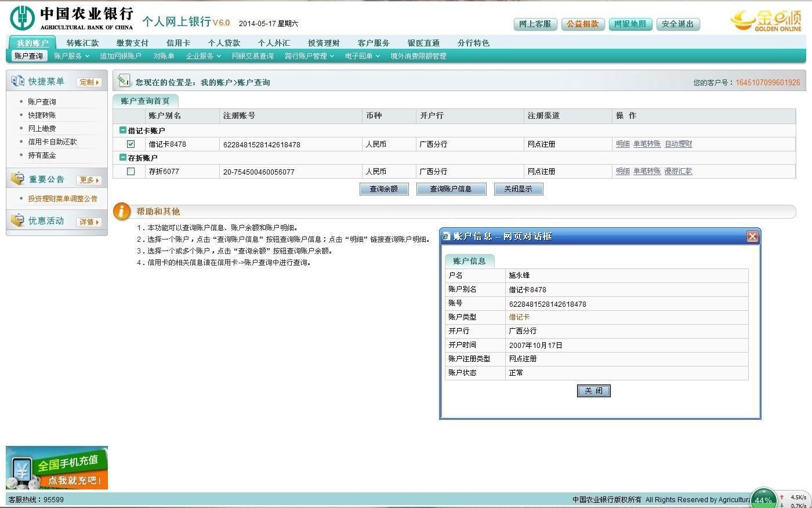The height and width of the screenshot is (508, 812).
Task: Uncheck the 借记卡8478 account checkbox
Action: [x=130, y=144]
